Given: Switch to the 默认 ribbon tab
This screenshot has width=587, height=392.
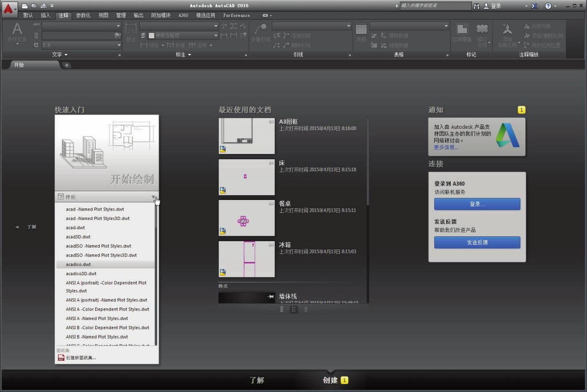Looking at the screenshot, I should [x=28, y=15].
